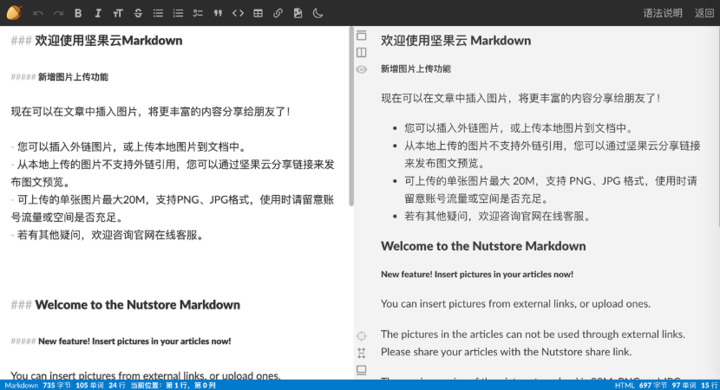Insert a task checklist
This screenshot has width=720, height=390.
point(198,13)
